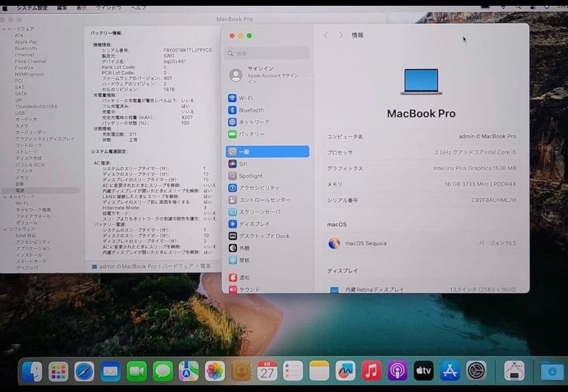Open Siri settings in the sidebar
The width and height of the screenshot is (568, 392).
pyautogui.click(x=251, y=164)
